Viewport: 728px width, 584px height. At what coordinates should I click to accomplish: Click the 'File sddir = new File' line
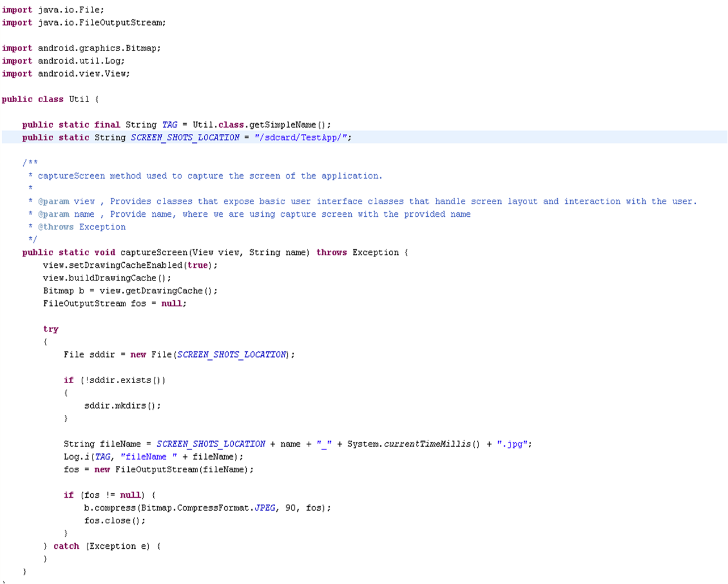click(x=179, y=355)
